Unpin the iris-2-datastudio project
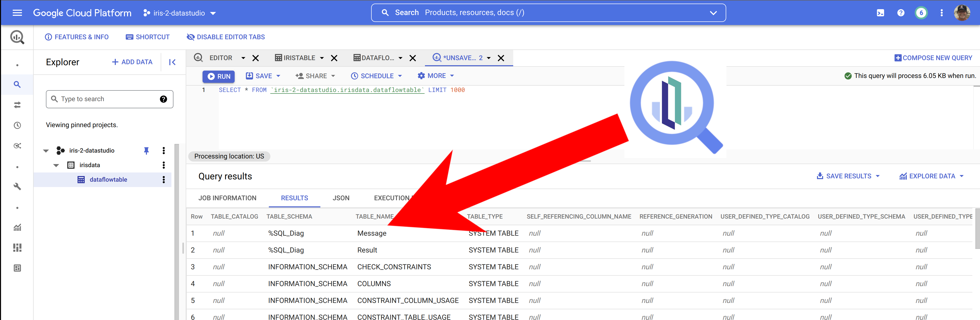Screen dimensions: 980x320 (x=146, y=151)
